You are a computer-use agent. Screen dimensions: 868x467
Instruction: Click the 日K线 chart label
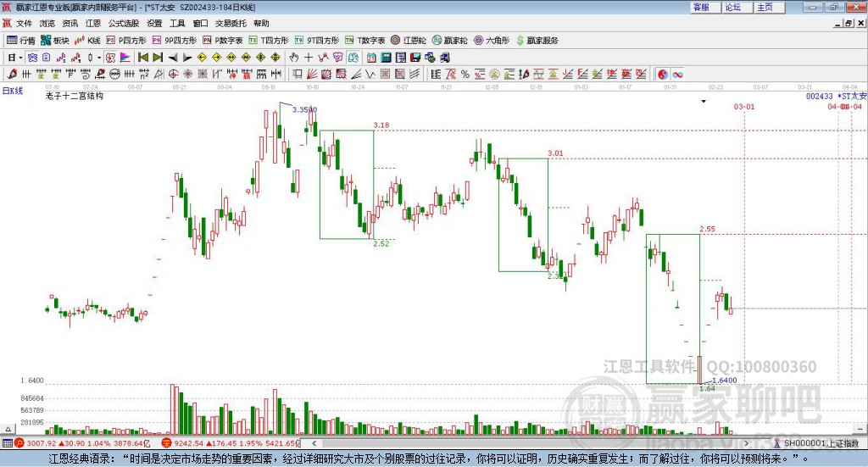(x=12, y=91)
